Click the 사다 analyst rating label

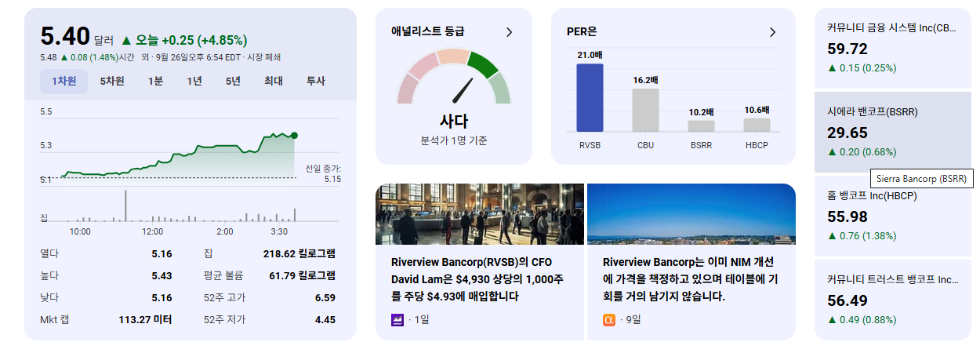454,121
